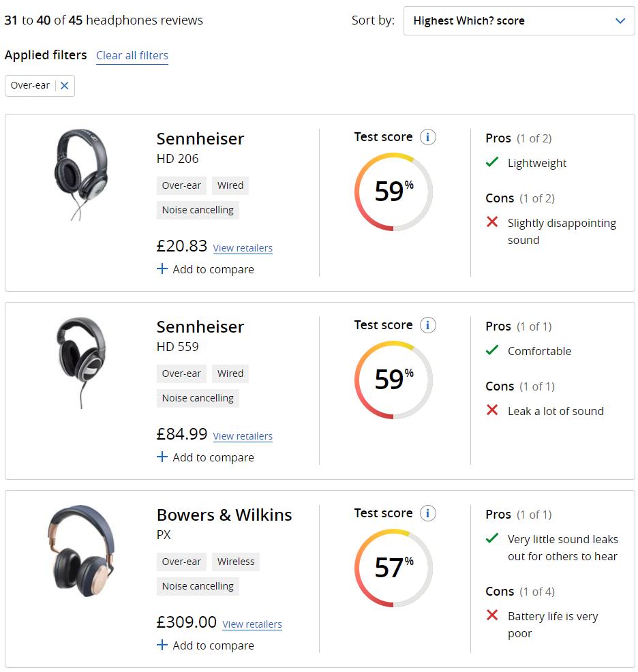This screenshot has width=638, height=672.
Task: Click info icon beside Sennheiser HD 559 test score
Action: [x=427, y=325]
